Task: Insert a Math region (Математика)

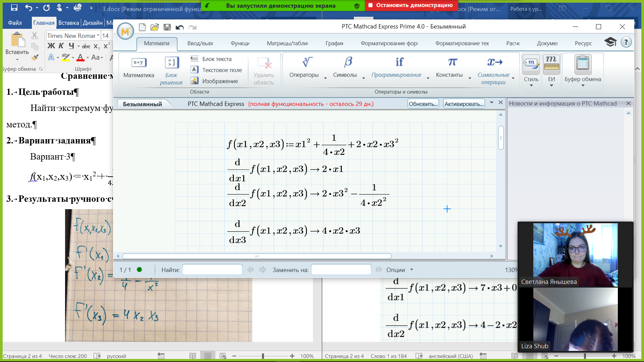Action: pos(139,67)
